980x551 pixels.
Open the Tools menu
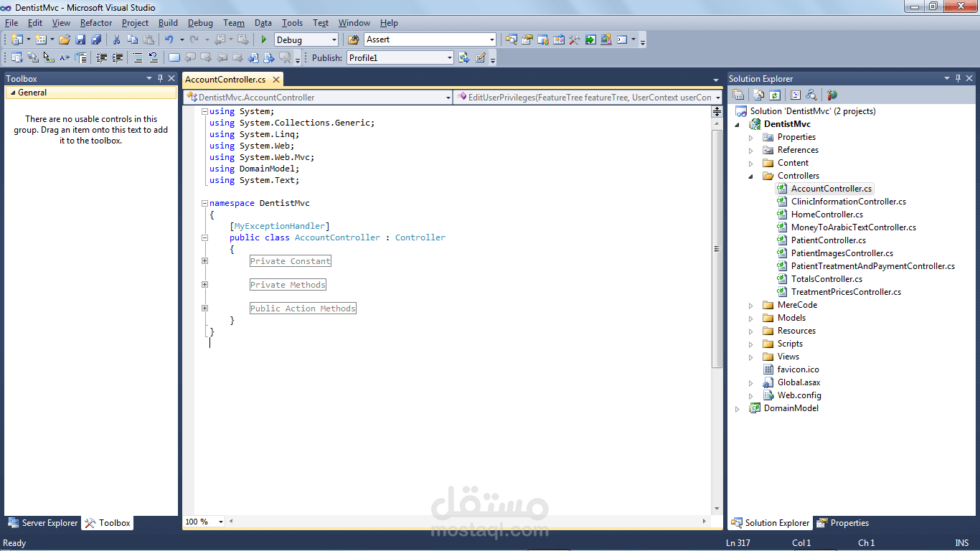[x=292, y=23]
